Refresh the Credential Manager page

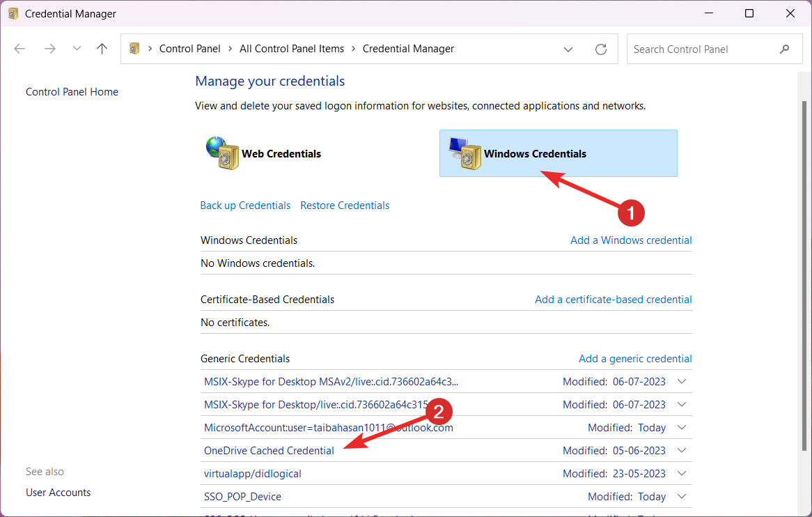[601, 49]
